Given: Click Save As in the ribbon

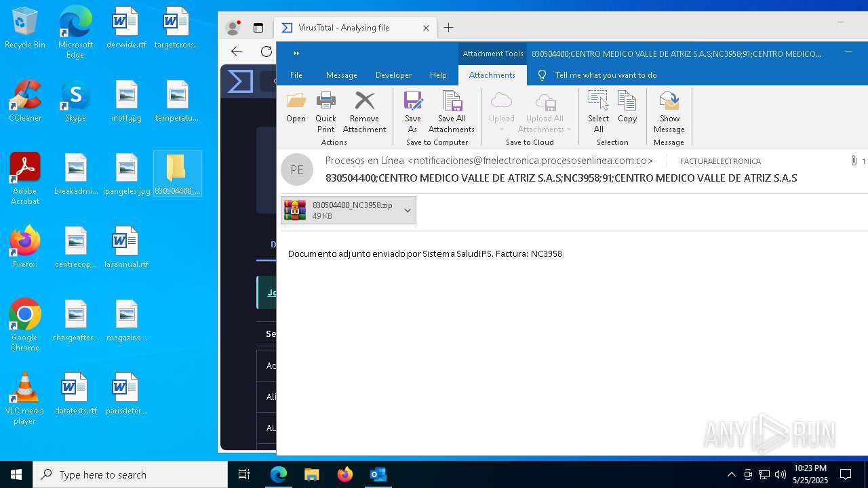Looking at the screenshot, I should [x=412, y=112].
